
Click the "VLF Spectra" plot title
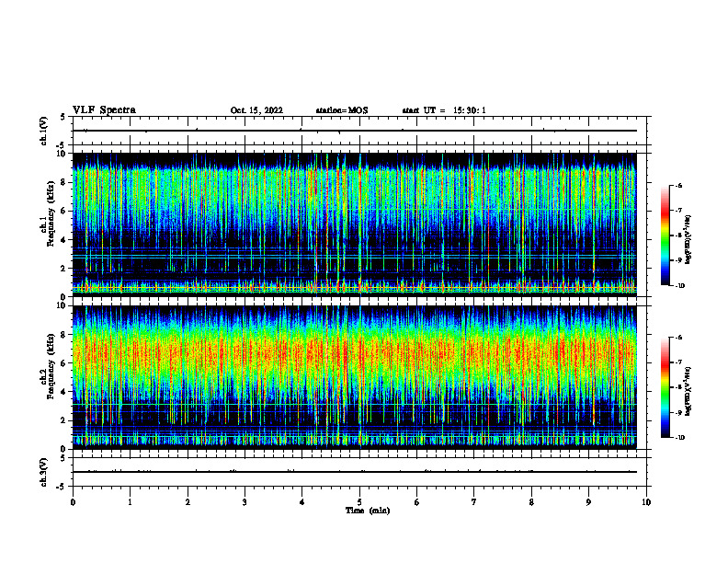[x=104, y=110]
